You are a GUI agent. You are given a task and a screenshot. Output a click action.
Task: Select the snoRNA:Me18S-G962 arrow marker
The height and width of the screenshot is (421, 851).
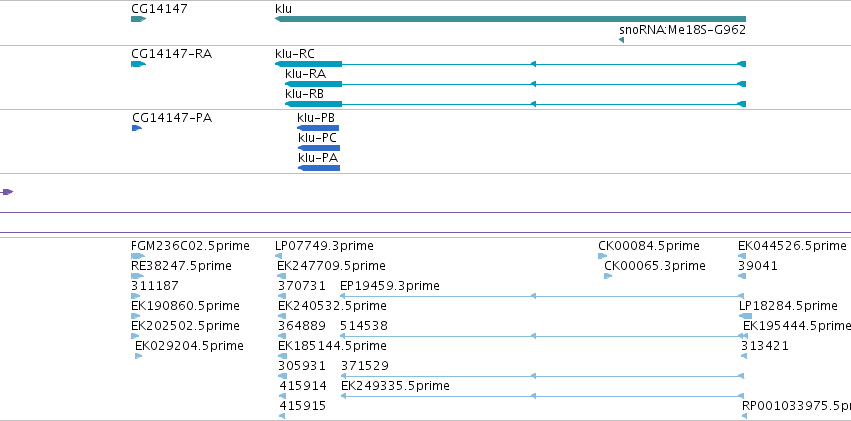point(621,40)
